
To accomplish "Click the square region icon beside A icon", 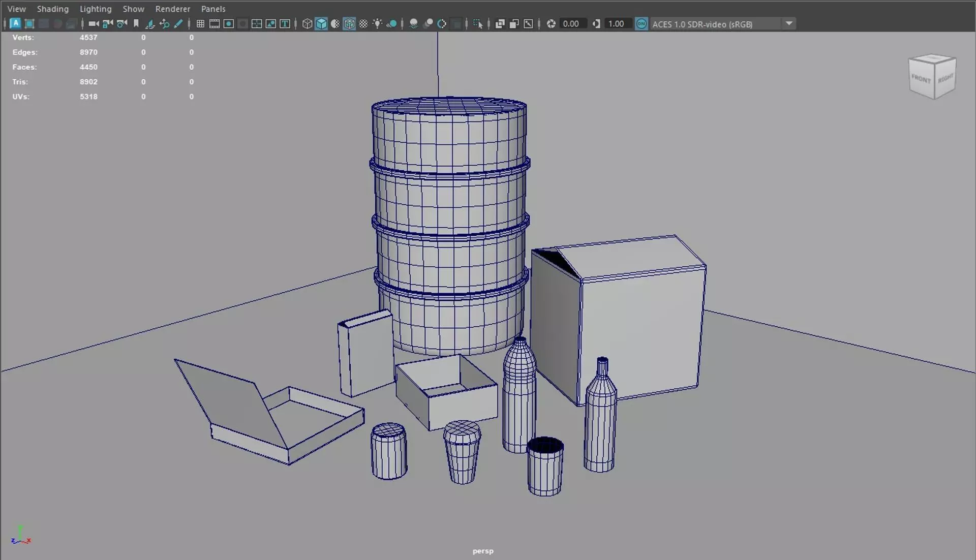I will [x=29, y=23].
